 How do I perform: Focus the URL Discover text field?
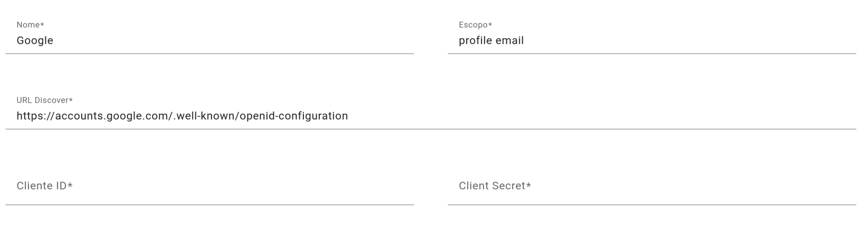point(430,116)
